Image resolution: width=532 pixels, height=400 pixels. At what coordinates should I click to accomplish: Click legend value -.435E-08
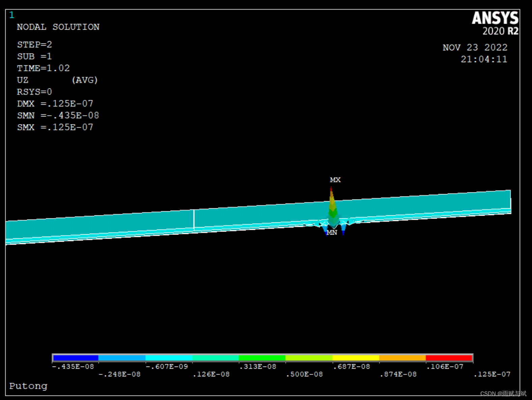point(73,367)
